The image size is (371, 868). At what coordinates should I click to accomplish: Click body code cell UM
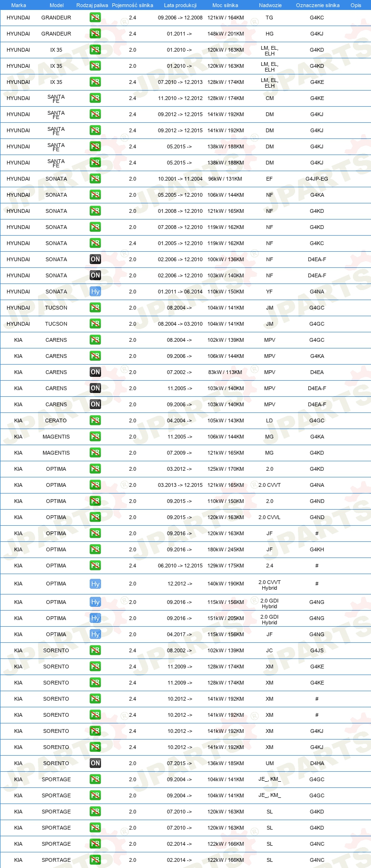click(269, 763)
